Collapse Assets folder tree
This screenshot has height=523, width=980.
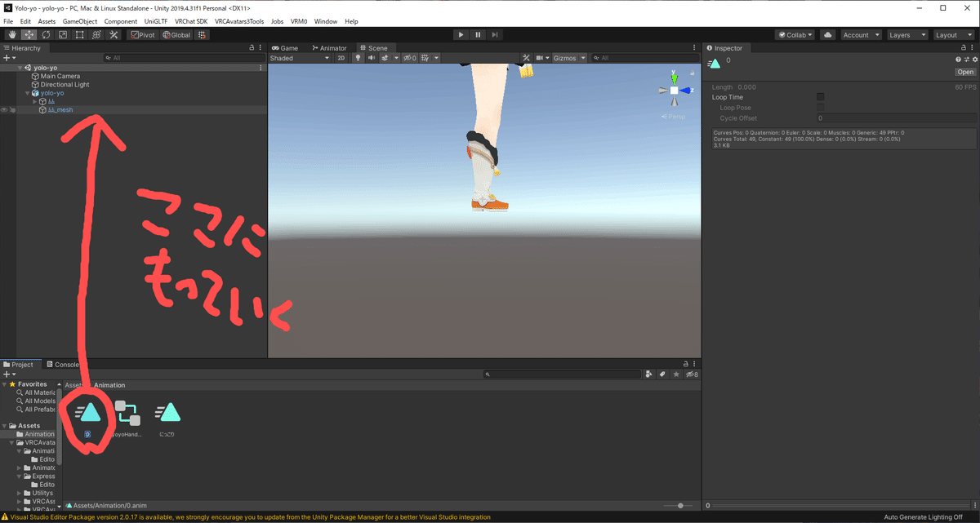click(5, 426)
